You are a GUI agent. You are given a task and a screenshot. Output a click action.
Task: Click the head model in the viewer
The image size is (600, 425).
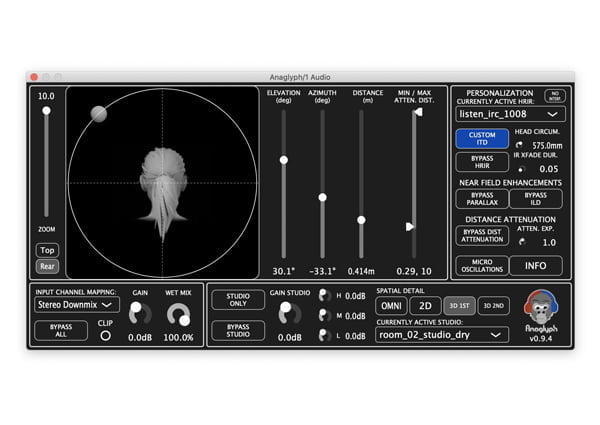tap(163, 193)
